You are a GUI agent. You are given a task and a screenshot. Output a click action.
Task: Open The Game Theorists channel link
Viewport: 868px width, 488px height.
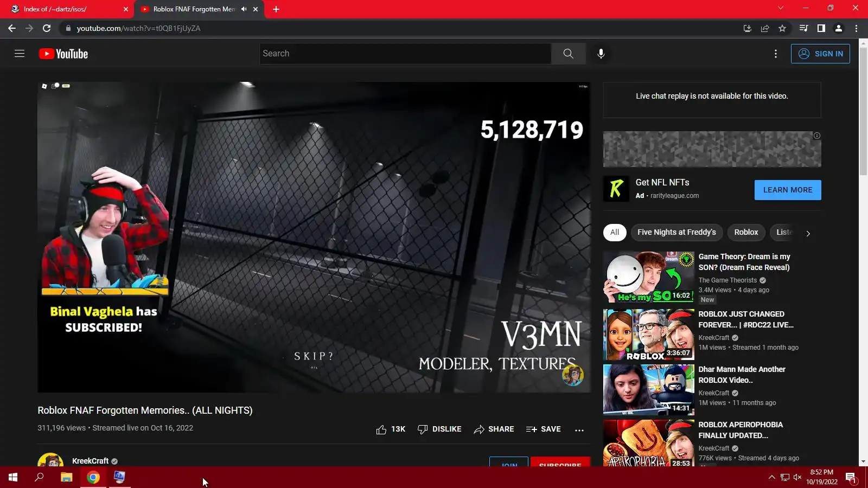[x=727, y=280]
